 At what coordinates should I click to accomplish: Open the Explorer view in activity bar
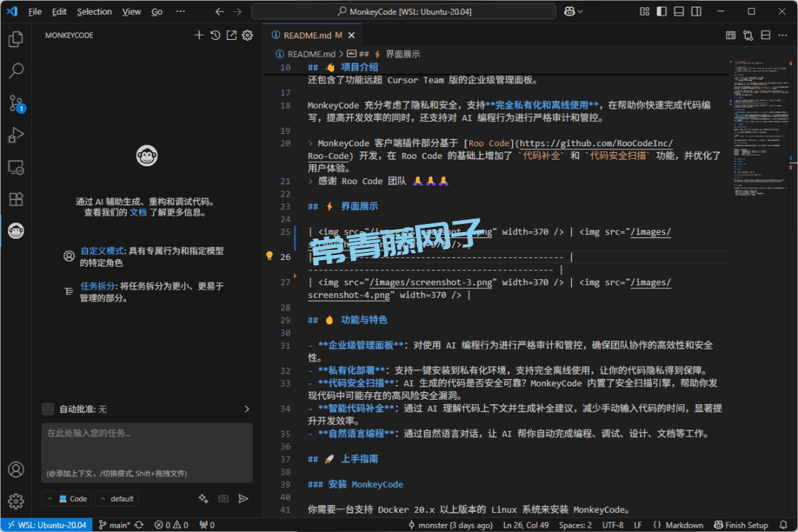16,39
